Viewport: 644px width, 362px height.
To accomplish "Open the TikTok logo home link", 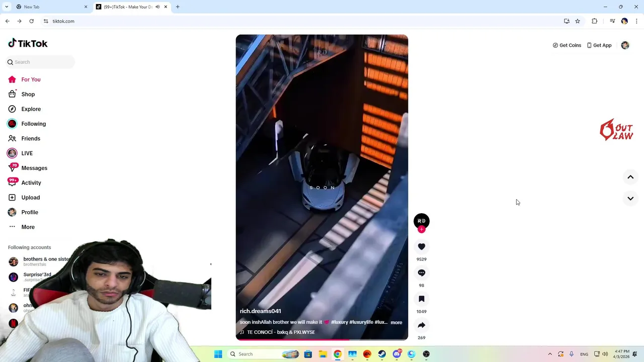I will coord(28,43).
